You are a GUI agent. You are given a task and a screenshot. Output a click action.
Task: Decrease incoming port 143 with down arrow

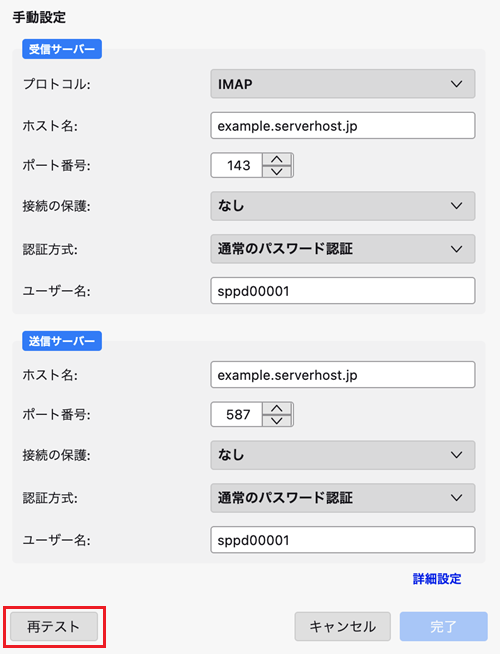pos(277,171)
